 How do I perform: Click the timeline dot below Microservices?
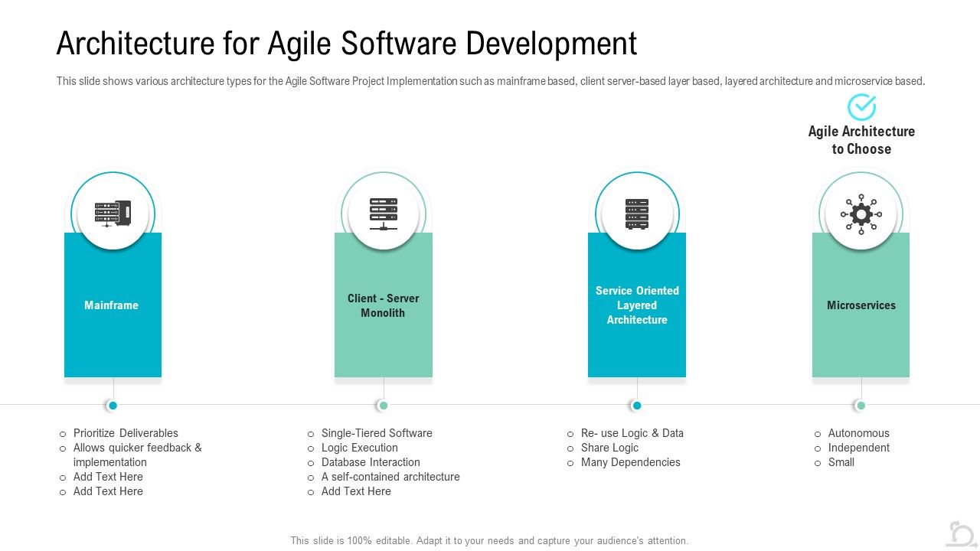click(x=861, y=406)
